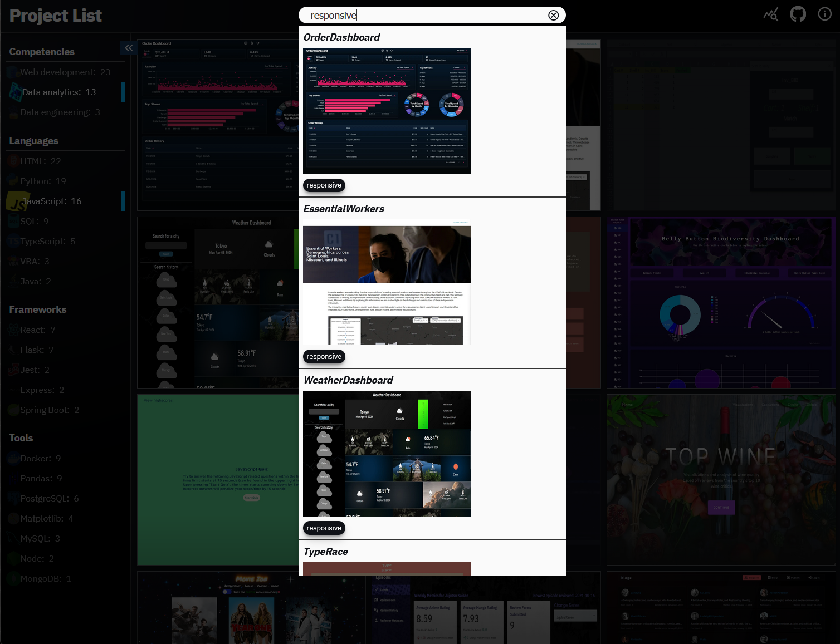Select the Express framework filter

[x=66, y=390]
